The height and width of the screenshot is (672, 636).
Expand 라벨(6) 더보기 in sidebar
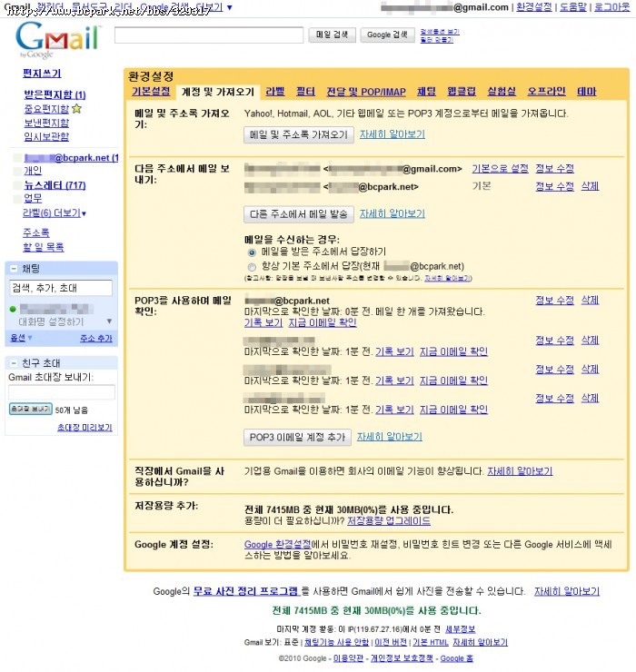coord(55,213)
